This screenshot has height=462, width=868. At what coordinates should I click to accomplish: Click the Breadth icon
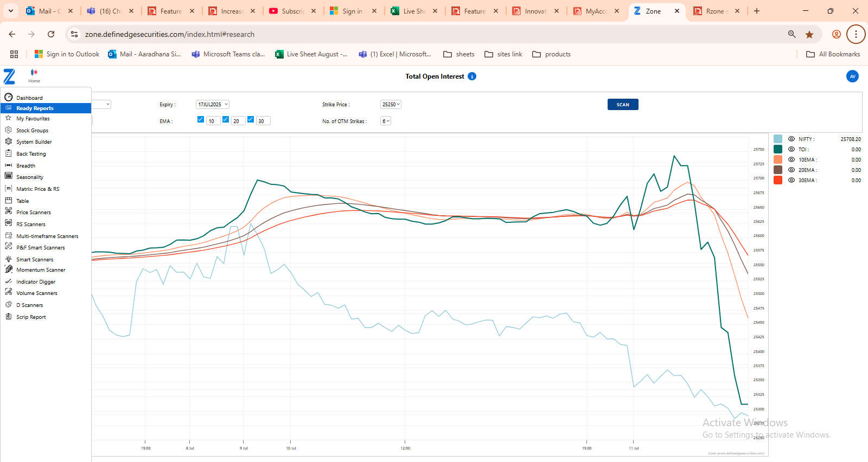(x=9, y=165)
